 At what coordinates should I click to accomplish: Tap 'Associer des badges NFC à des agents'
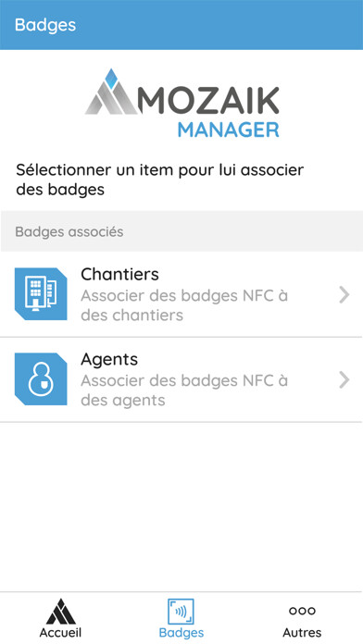point(184,390)
